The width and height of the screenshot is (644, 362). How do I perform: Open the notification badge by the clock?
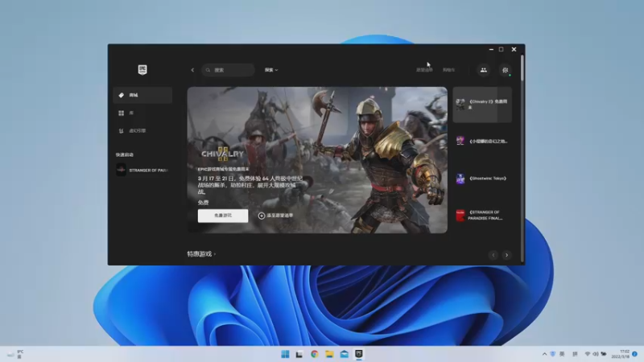tap(634, 354)
